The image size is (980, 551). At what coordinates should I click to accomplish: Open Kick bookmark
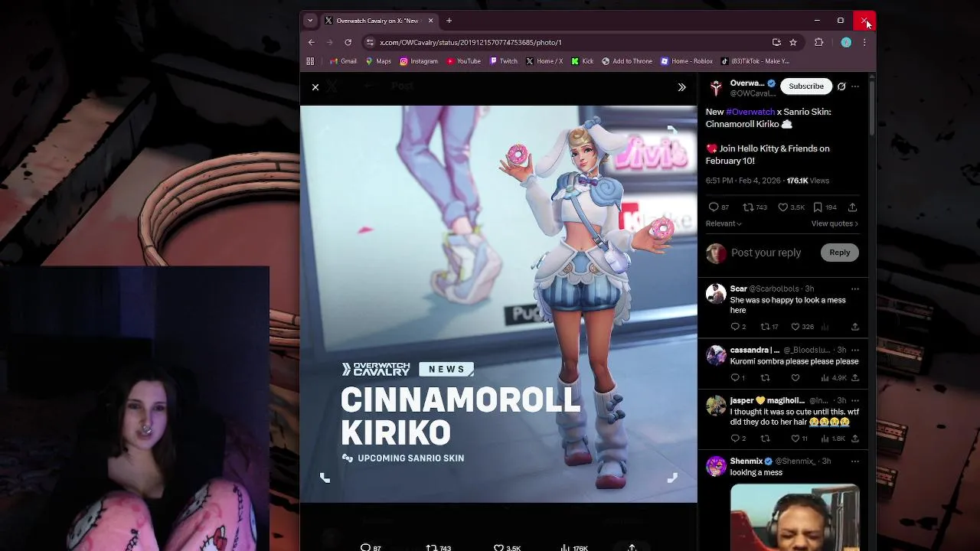tap(583, 61)
